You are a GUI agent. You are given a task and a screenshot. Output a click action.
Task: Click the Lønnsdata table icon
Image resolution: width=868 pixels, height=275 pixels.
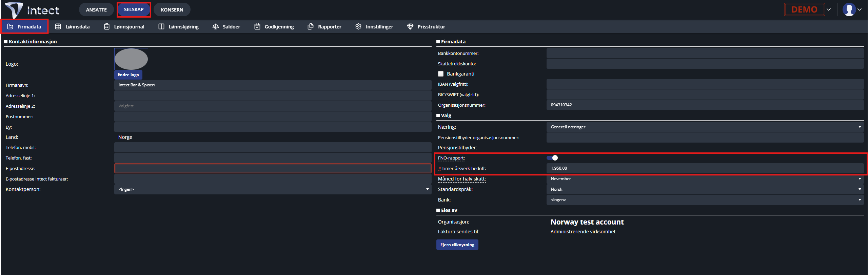point(58,26)
